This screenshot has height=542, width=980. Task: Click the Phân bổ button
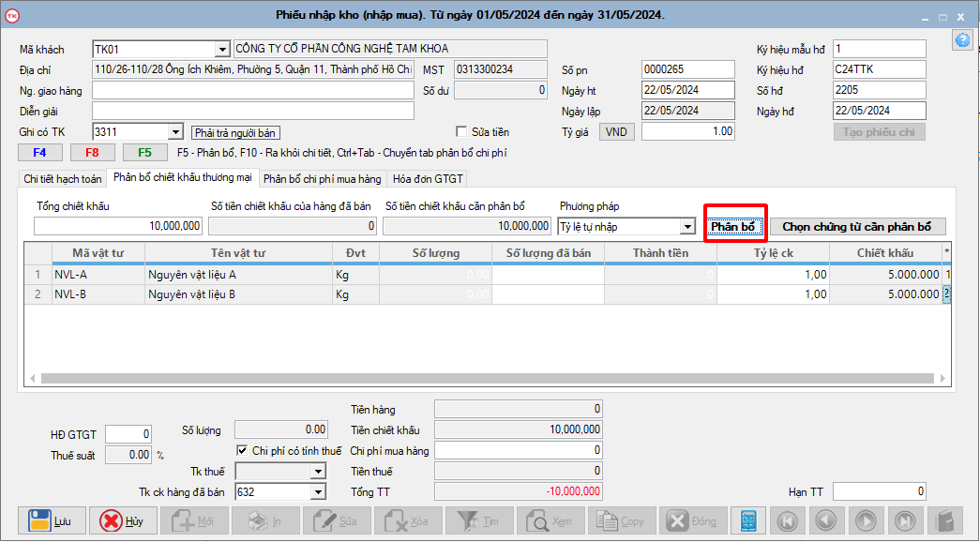(x=735, y=226)
